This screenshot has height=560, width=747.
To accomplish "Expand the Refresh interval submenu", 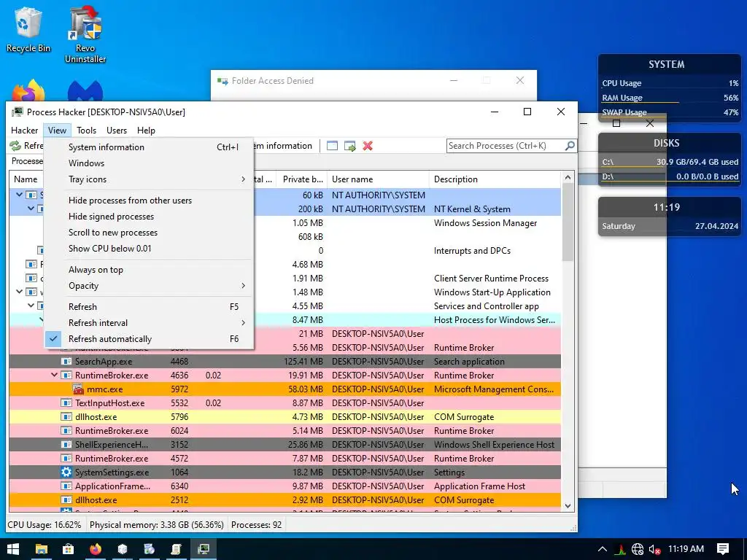I will tap(148, 323).
